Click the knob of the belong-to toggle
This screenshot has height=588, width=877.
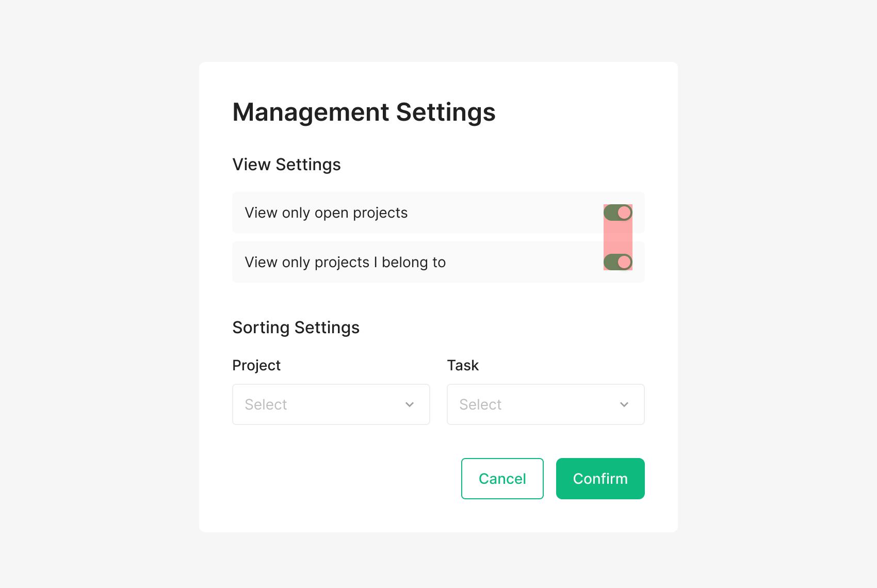click(624, 262)
